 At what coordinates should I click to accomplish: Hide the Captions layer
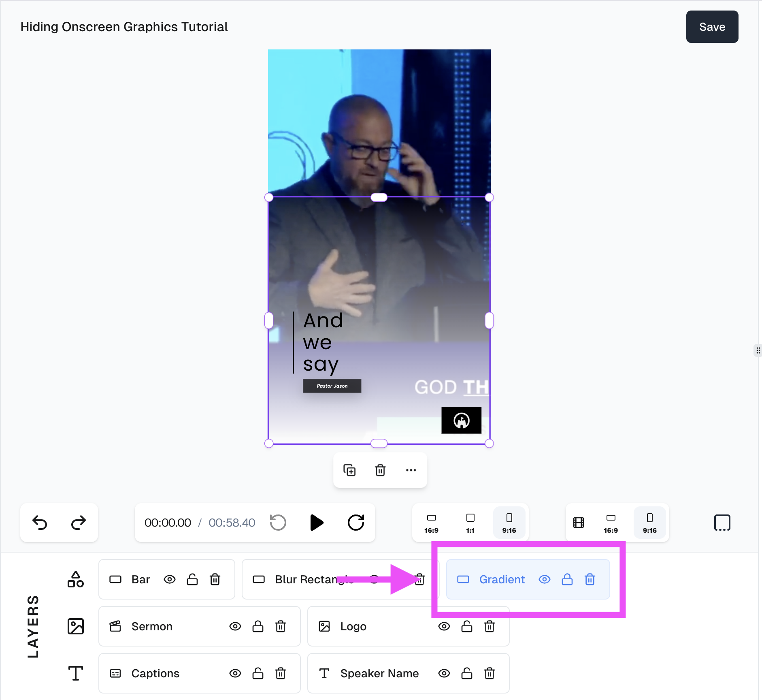coord(235,673)
